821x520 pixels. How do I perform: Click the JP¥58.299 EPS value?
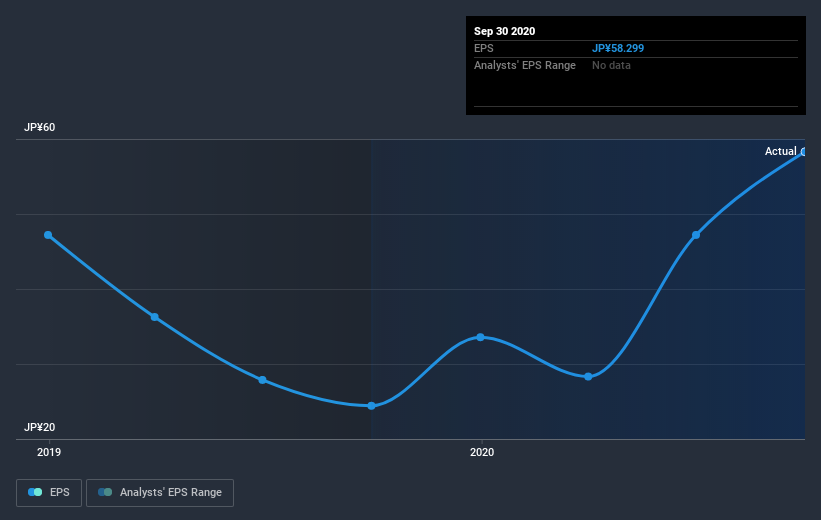(618, 48)
